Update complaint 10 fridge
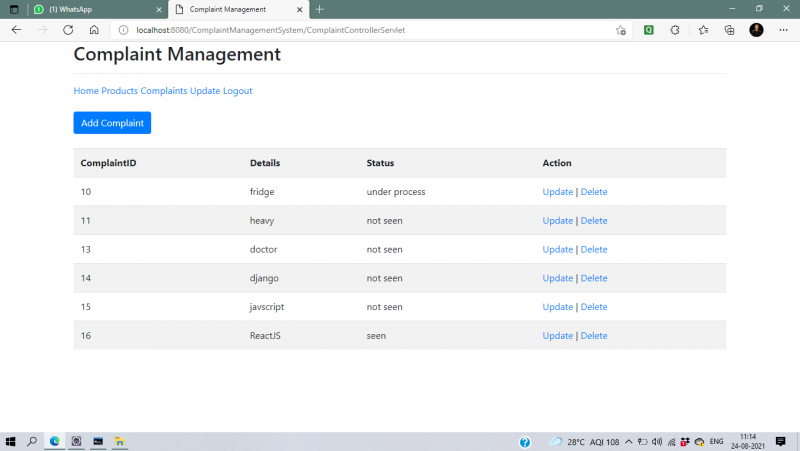Screen dimensions: 800x451 pos(558,192)
